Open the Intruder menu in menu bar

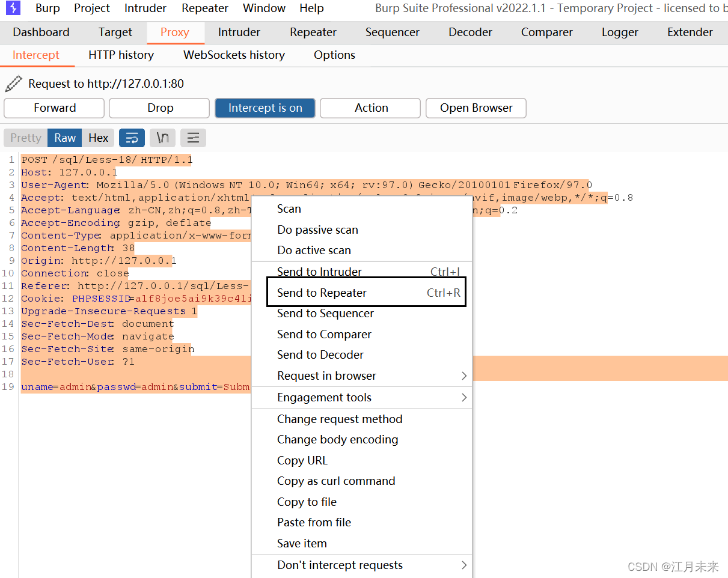tap(145, 8)
